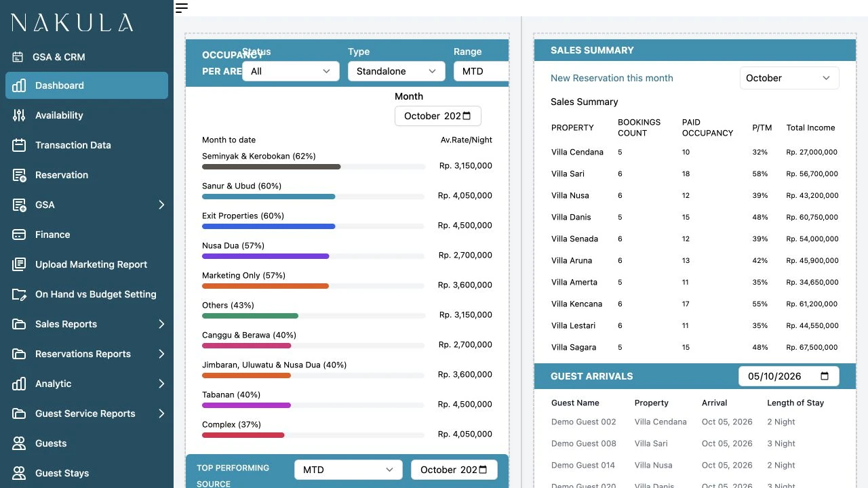Viewport: 868px width, 488px height.
Task: Select Guests in the sidebar
Action: tap(87, 443)
